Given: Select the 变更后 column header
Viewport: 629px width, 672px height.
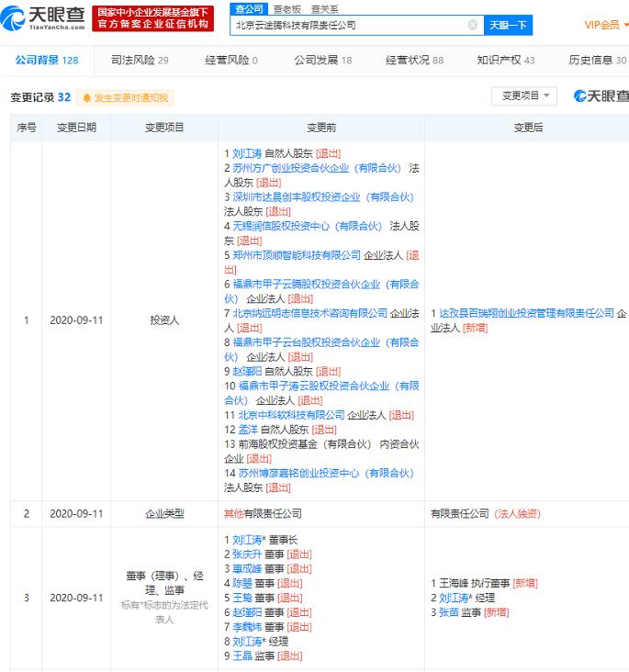Looking at the screenshot, I should 528,128.
